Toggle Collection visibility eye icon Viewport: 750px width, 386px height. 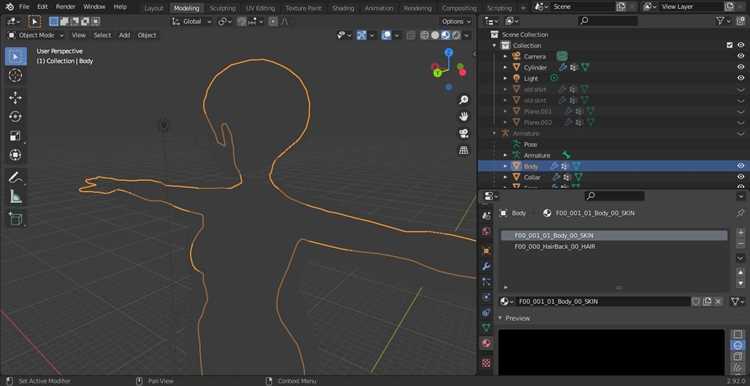[x=740, y=45]
